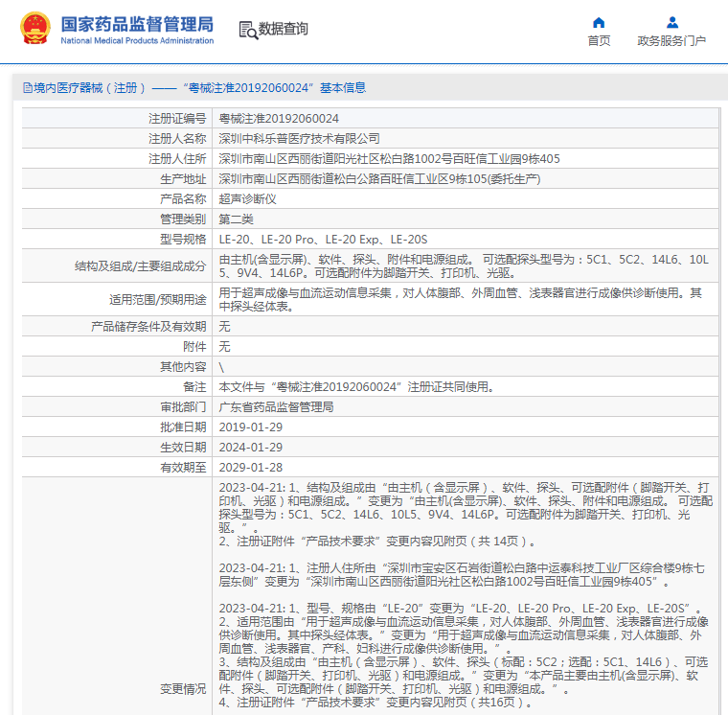The image size is (728, 715).
Task: Click the product name value 超声诊断仪
Action: [247, 198]
